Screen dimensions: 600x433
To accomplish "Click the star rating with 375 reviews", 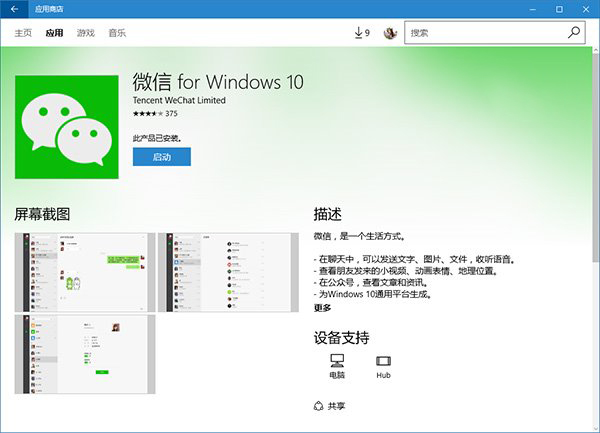I will coord(155,114).
